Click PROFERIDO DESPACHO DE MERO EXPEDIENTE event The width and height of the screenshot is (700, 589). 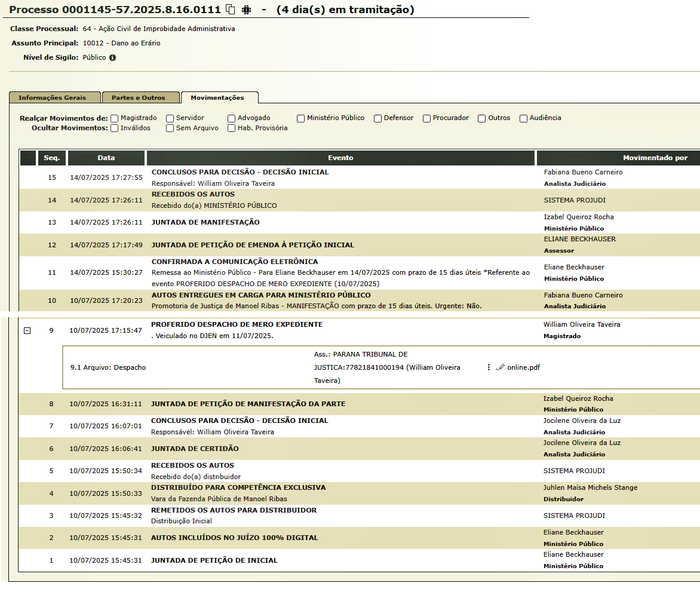(237, 324)
